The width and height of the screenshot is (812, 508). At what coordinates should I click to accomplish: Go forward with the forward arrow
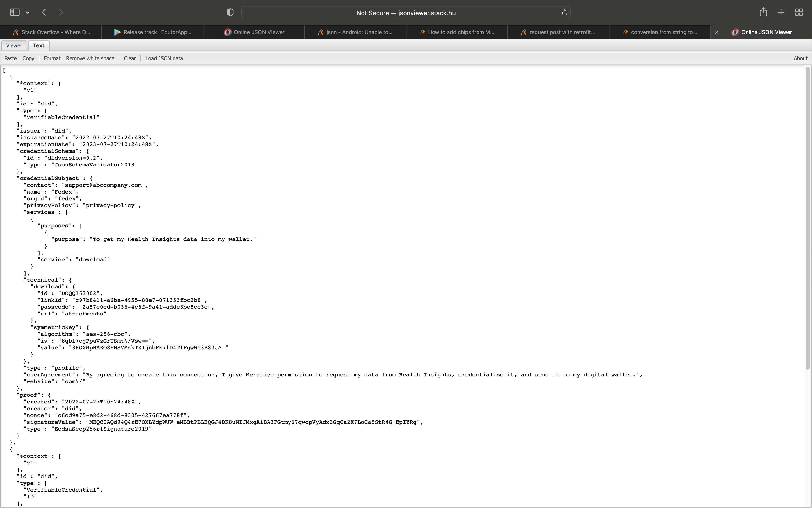61,12
